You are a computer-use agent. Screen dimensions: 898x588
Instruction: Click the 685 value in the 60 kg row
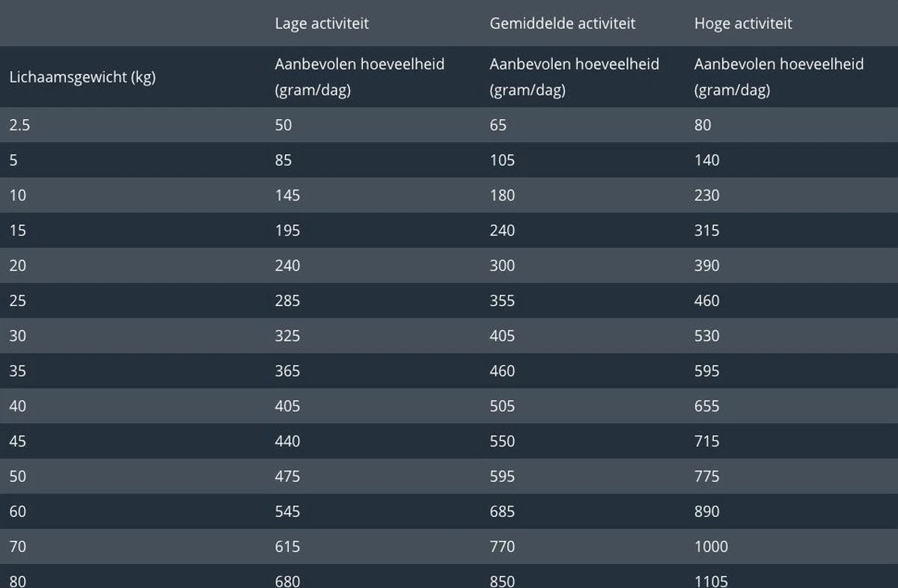point(502,512)
